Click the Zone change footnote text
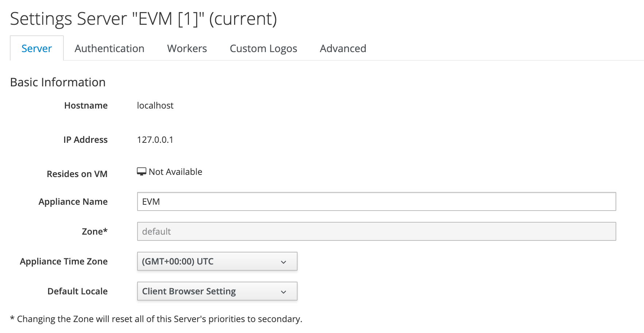The width and height of the screenshot is (644, 333). pos(156,319)
